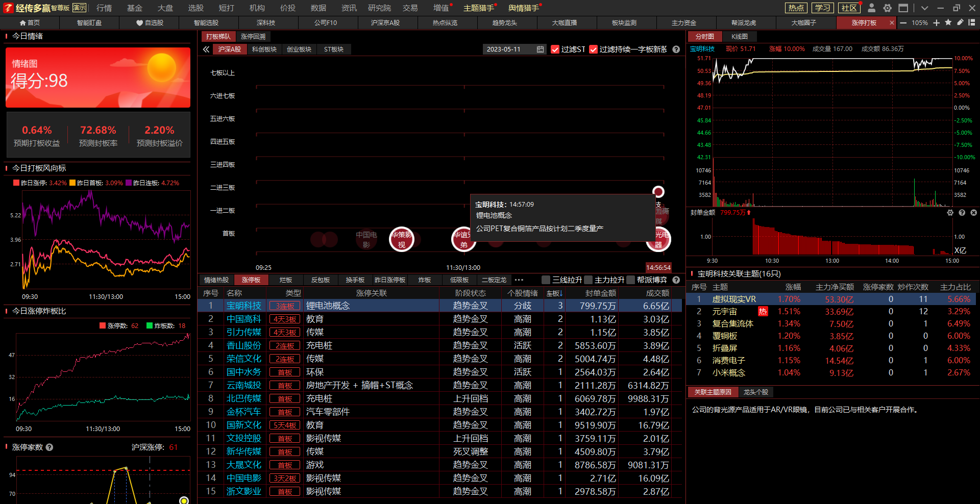Select the 华策影视 bubble on chart

coord(402,239)
